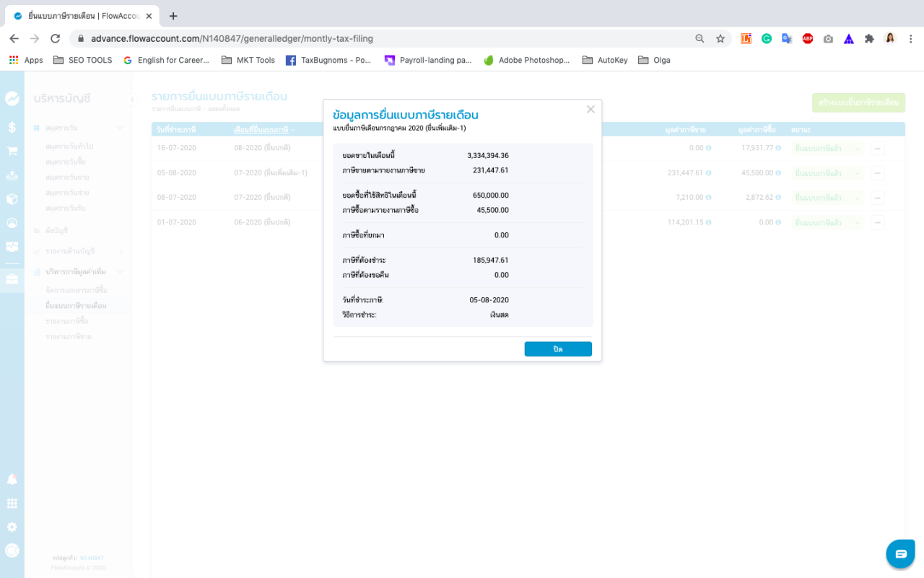Open the SEO TOOLS bookmarks folder
This screenshot has height=578, width=924.
83,61
